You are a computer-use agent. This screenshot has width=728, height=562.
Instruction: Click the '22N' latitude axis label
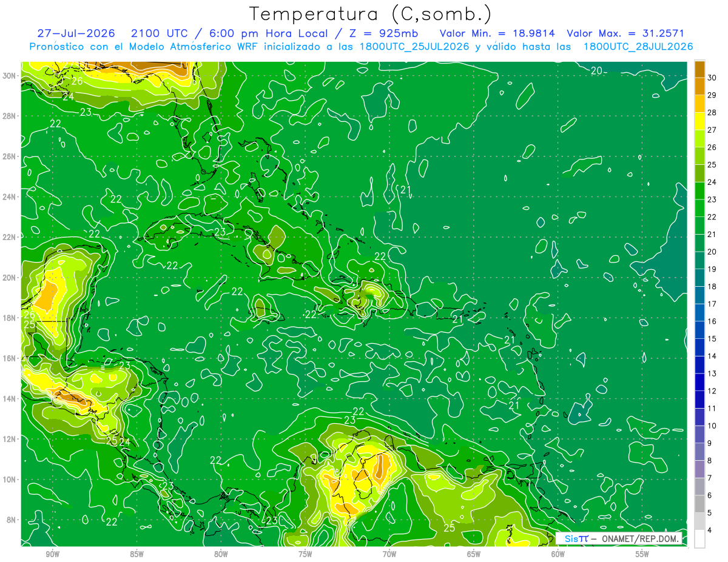point(10,237)
